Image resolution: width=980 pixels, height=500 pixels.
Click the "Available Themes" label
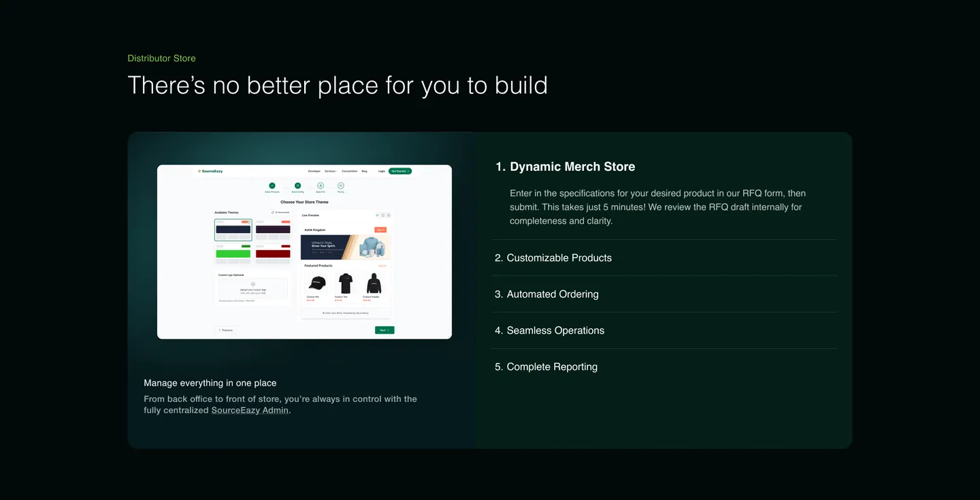[227, 213]
